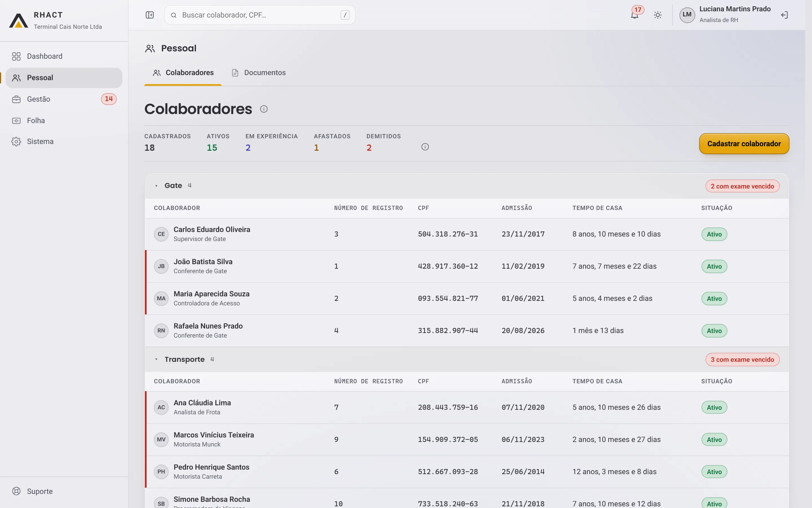This screenshot has width=812, height=508.
Task: Click the RN avatar of Rafaela Nunes
Action: tap(161, 330)
